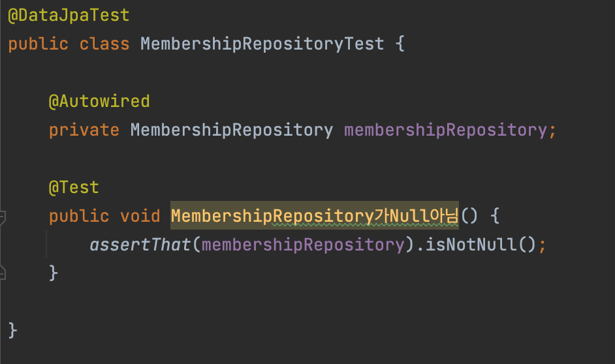The image size is (615, 364).
Task: Click the membershipRepository argument inside assertThat
Action: [303, 245]
